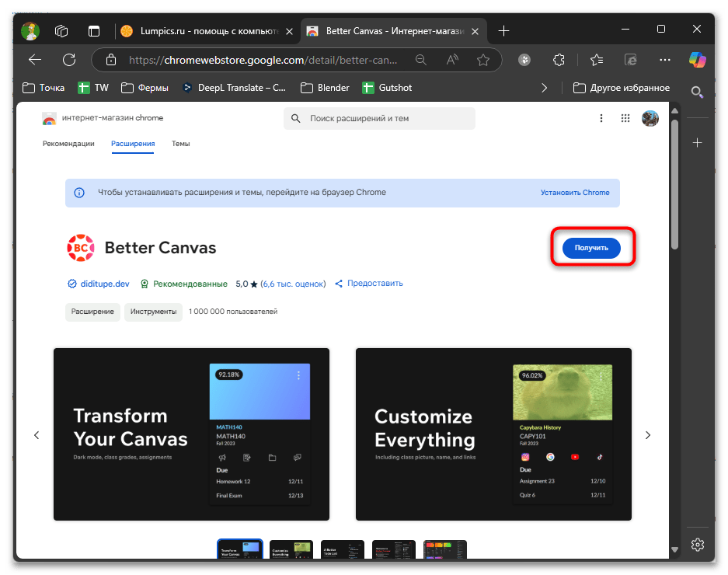Open the Customize Everything screenshot

coord(493,434)
